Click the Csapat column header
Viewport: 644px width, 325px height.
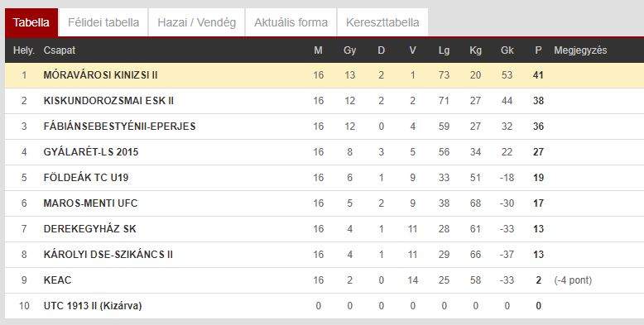[60, 50]
